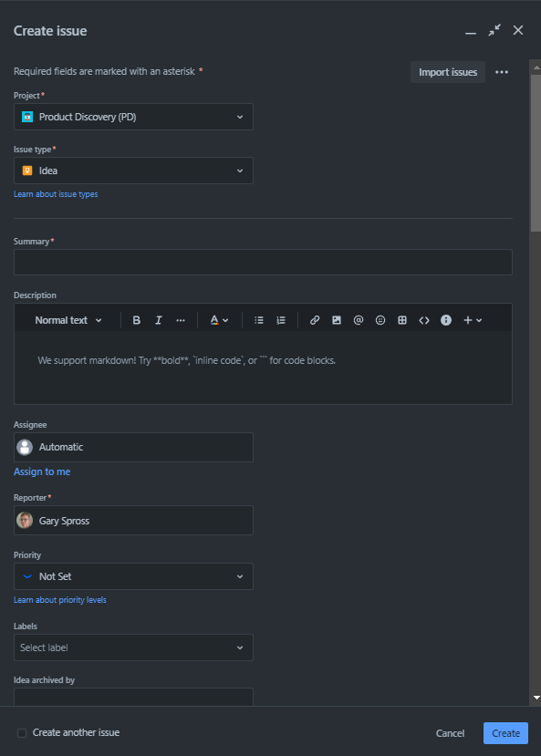Collapse the dialog with the shrink arrows icon

click(x=494, y=30)
